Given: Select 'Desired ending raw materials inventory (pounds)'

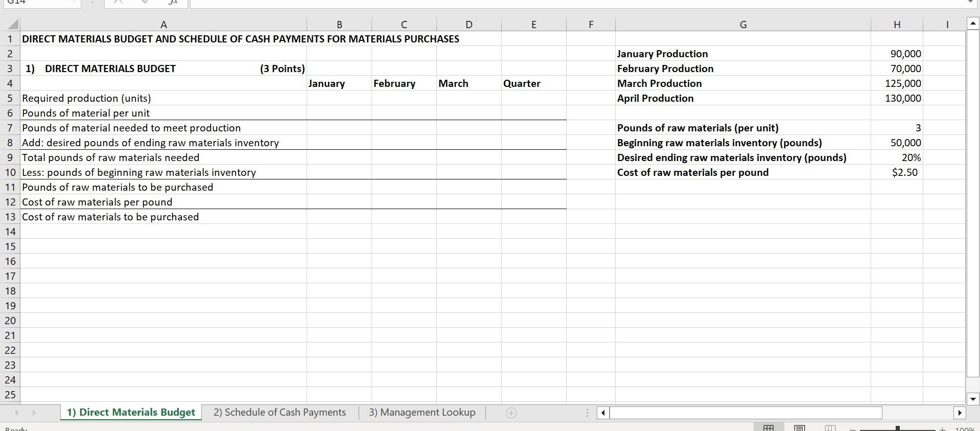Looking at the screenshot, I should [743, 157].
